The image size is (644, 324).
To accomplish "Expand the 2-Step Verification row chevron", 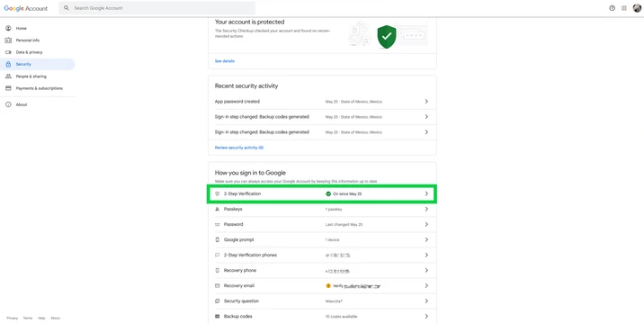I will (426, 193).
